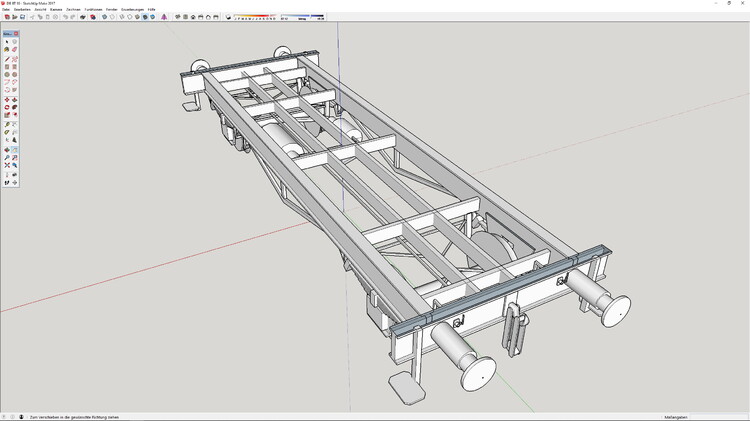
Task: Toggle shadows display on or off
Action: (x=230, y=17)
